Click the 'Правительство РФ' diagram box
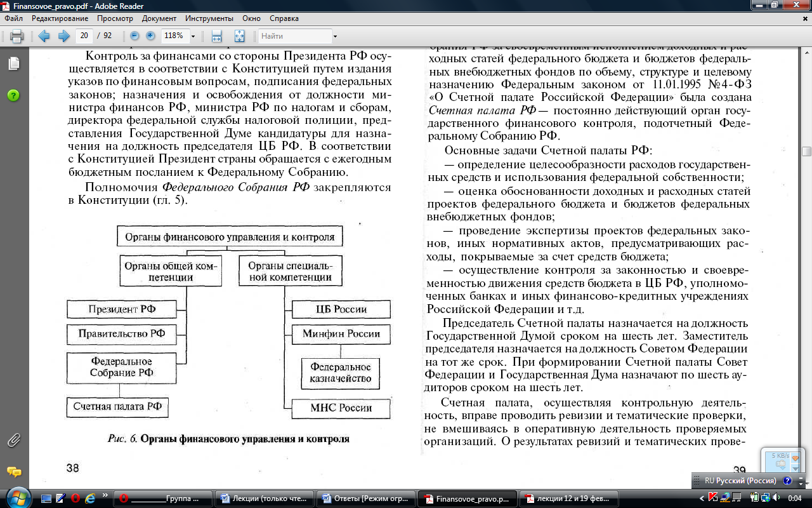 pos(122,334)
